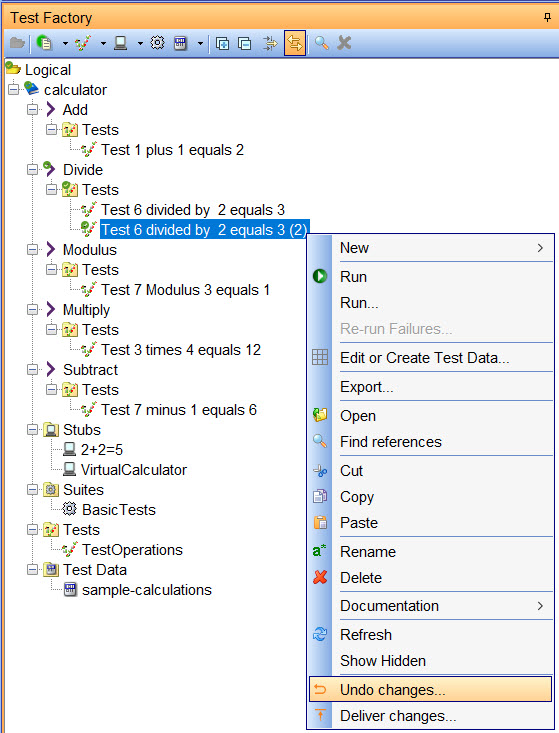Select Test 1 plus 1 equals 2
Viewport: 559px width, 733px height.
point(172,150)
